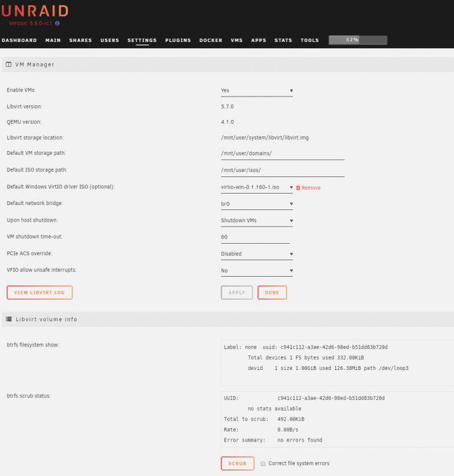Click the devid /dev/loop3 line
The height and width of the screenshot is (476, 454).
point(328,368)
